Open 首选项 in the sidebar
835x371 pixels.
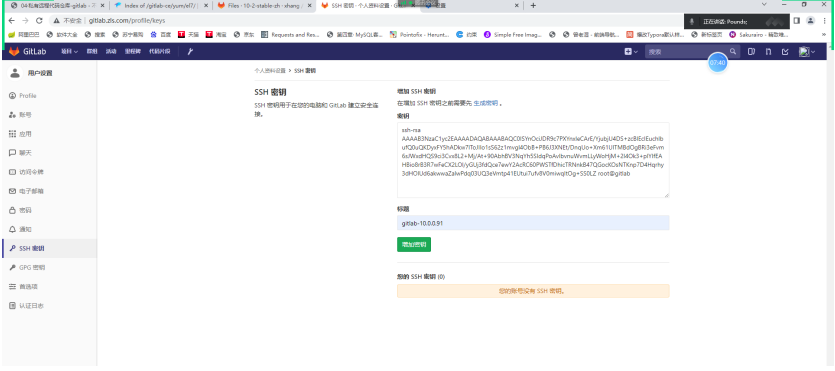coord(24,286)
